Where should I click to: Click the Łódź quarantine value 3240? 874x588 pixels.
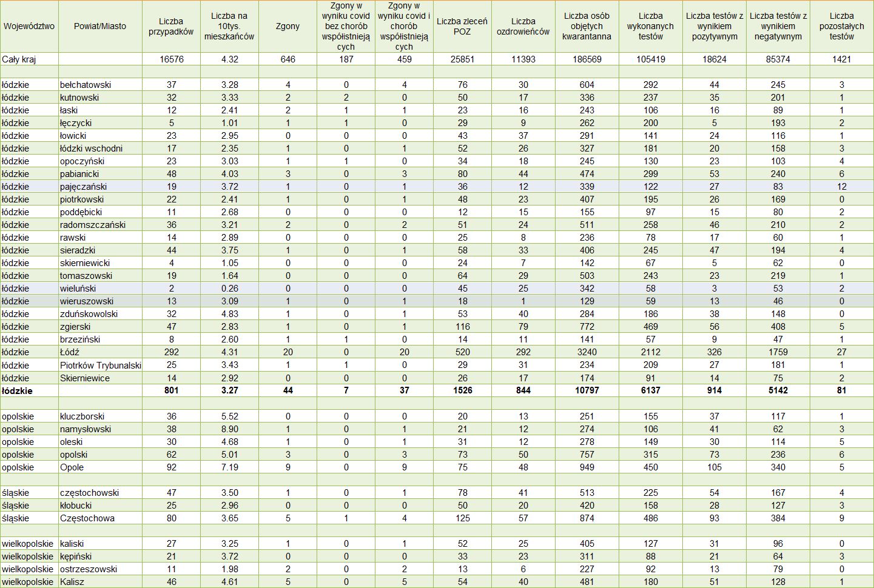tap(587, 352)
